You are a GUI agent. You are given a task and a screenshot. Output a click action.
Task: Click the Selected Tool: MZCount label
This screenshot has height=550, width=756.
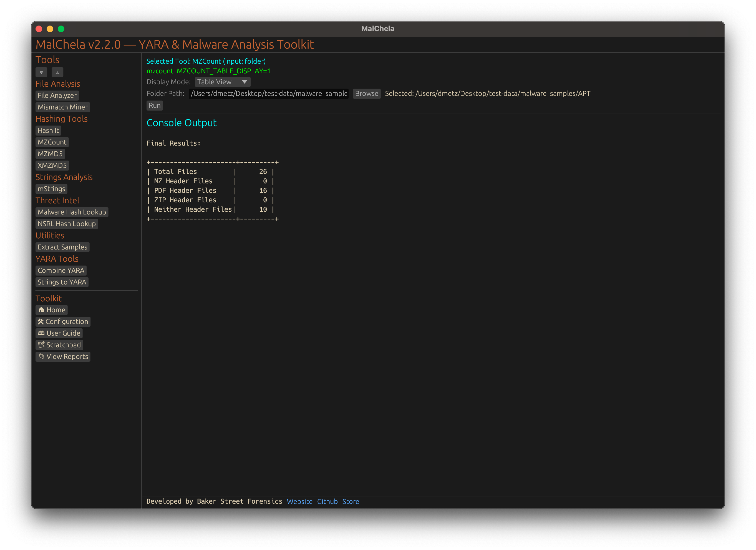206,61
